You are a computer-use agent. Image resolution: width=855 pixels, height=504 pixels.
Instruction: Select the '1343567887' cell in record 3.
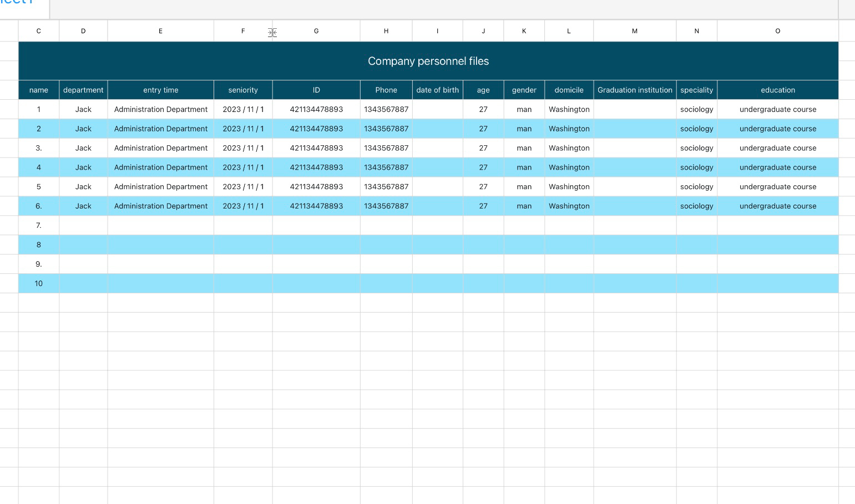click(386, 148)
